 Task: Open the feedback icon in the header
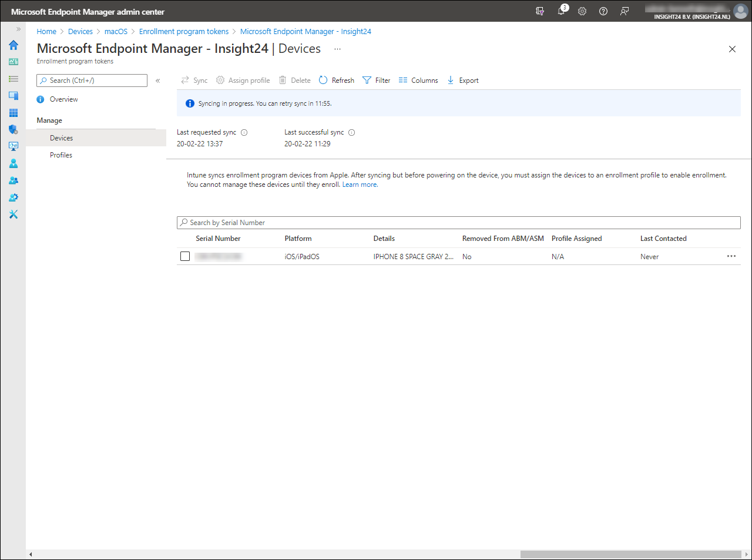coord(625,11)
